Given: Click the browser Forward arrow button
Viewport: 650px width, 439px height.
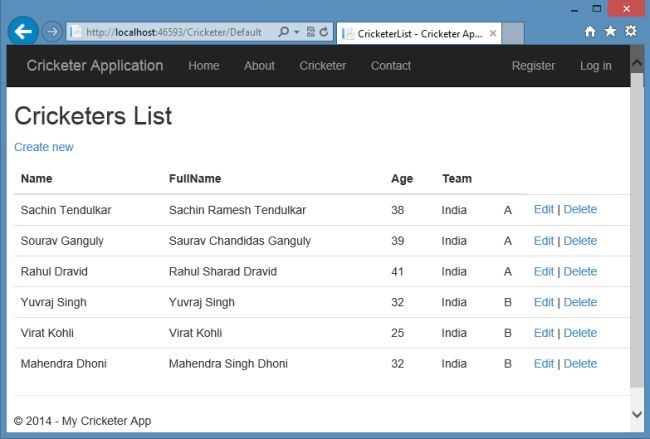Looking at the screenshot, I should point(53,32).
